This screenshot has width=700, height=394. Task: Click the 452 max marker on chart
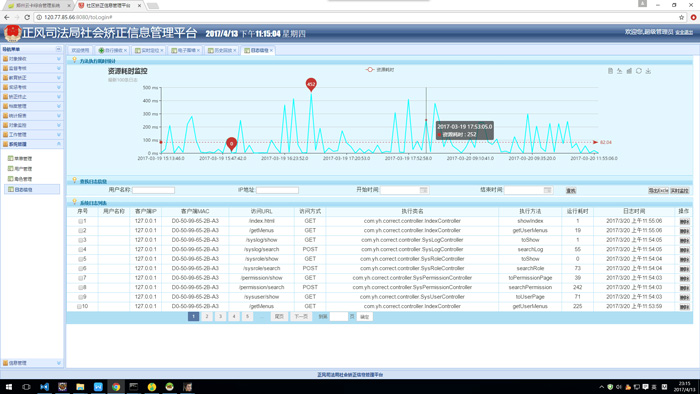311,83
